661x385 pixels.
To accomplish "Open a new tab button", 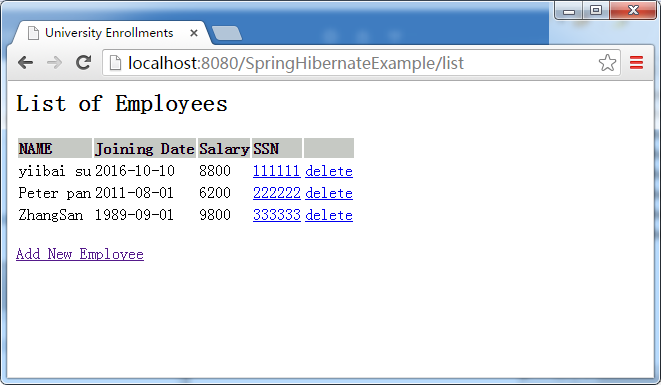I will click(x=227, y=33).
